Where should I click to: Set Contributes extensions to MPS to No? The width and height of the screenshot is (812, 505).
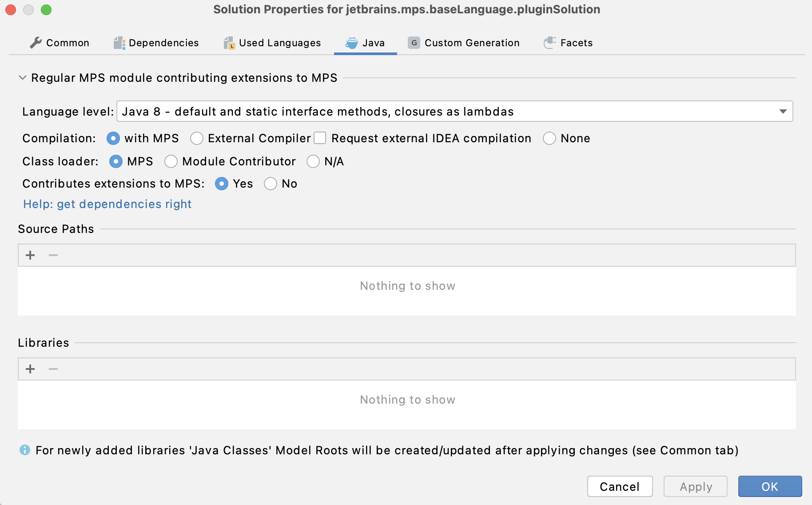click(271, 184)
